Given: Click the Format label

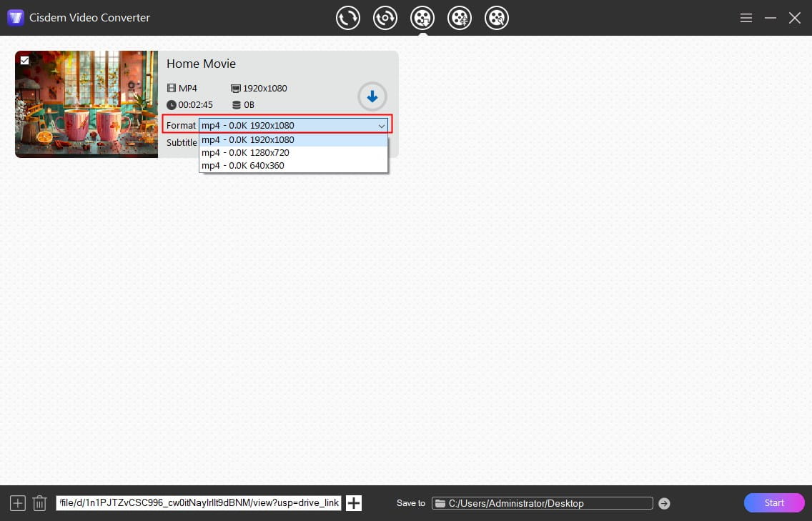Looking at the screenshot, I should 181,125.
